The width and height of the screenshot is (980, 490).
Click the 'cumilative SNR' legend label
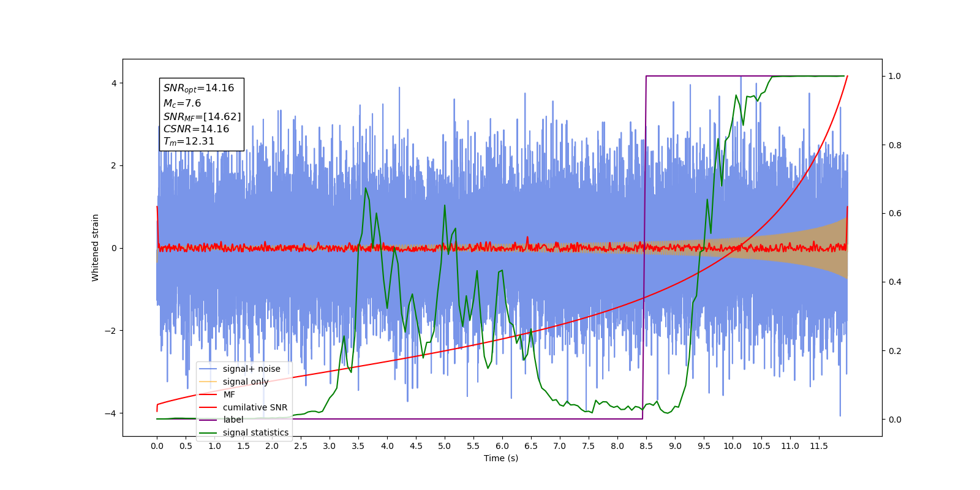click(255, 407)
